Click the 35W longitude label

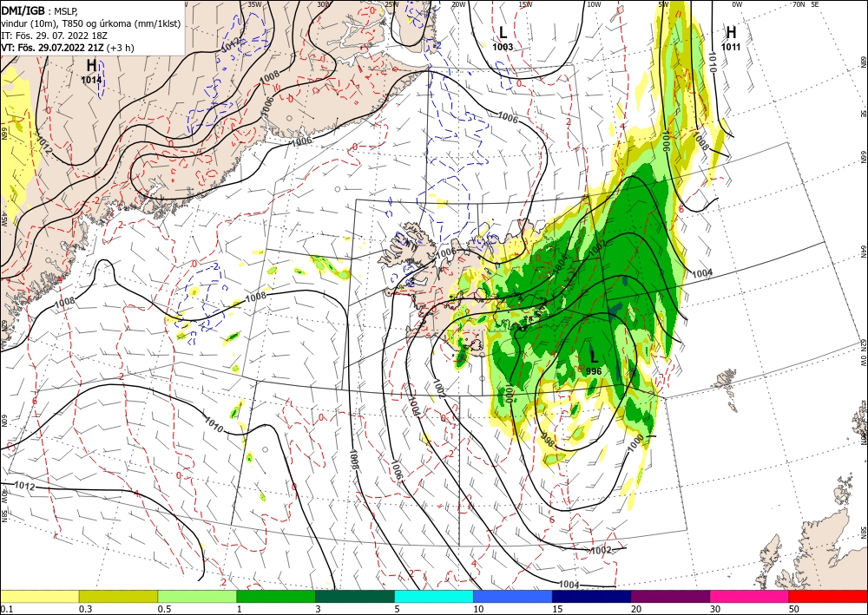click(x=254, y=4)
